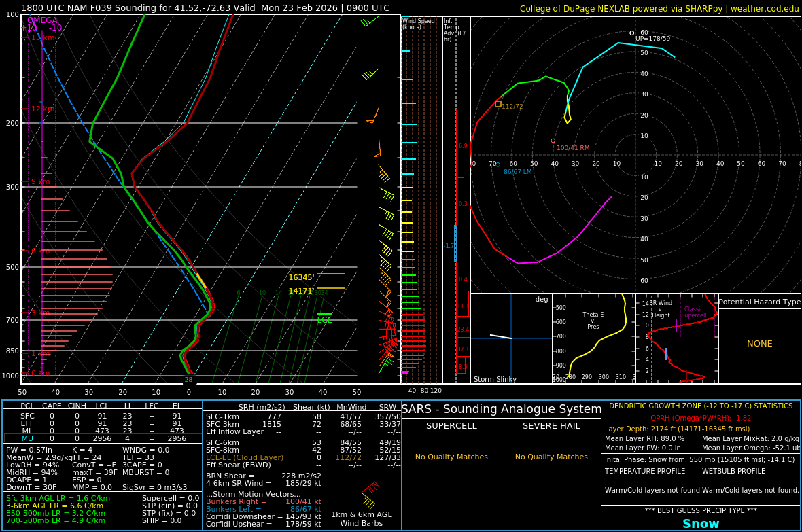Click the Potential Hazard Type heading
This screenshot has height=532, width=802.
pos(760,302)
